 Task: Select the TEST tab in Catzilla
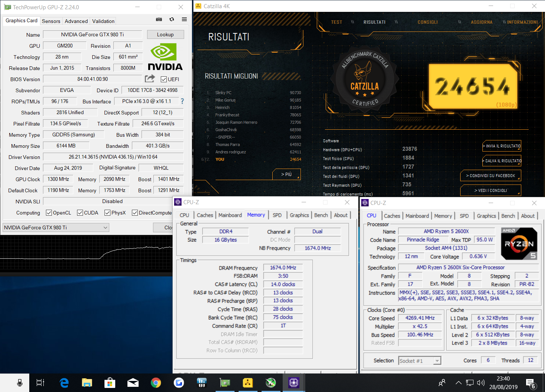336,22
